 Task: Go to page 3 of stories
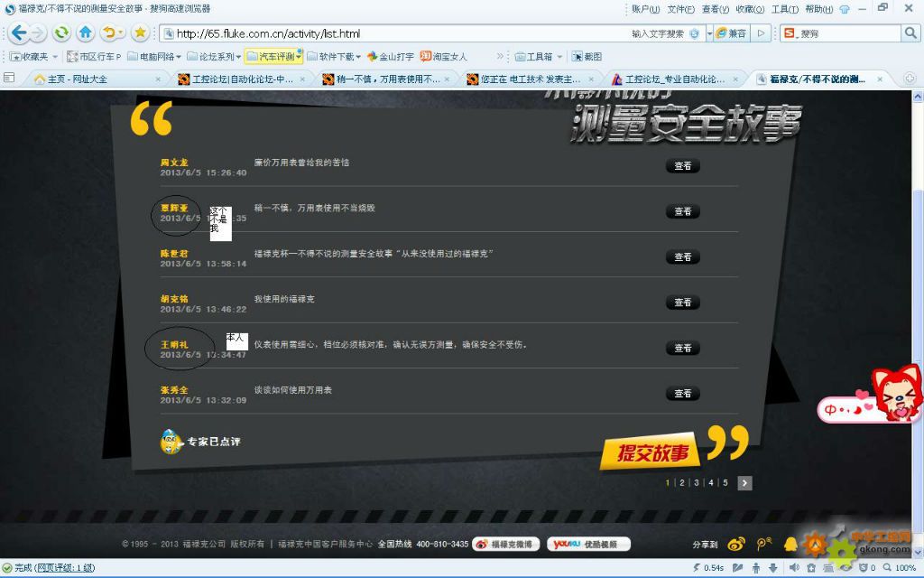(696, 483)
